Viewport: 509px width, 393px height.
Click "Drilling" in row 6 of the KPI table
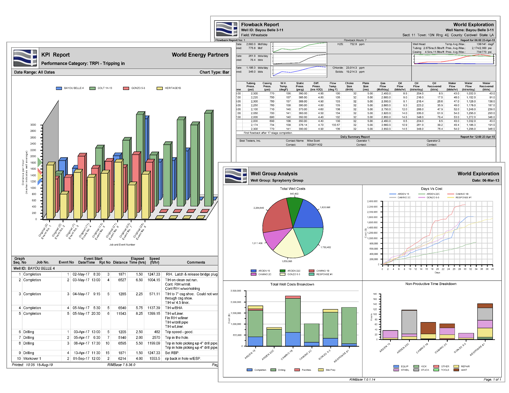click(28, 332)
